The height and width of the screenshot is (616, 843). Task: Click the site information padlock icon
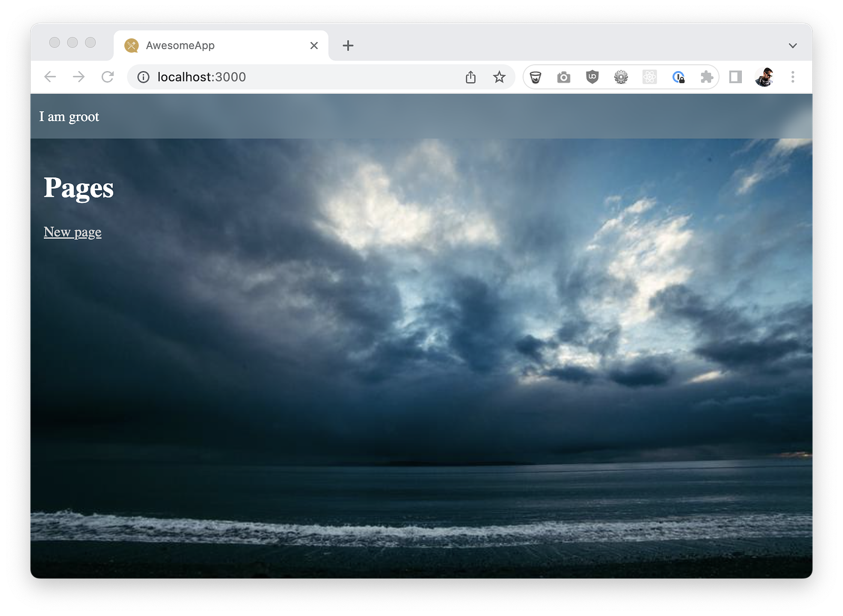[x=143, y=77]
